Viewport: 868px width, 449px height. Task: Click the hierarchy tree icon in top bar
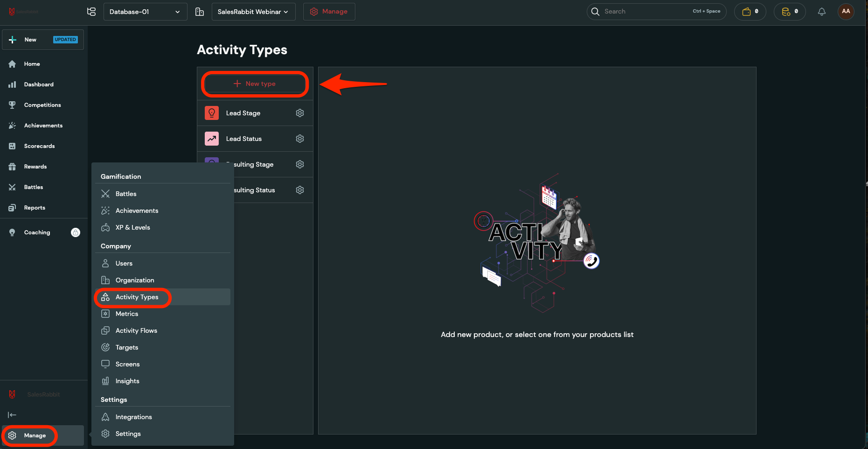pos(91,12)
